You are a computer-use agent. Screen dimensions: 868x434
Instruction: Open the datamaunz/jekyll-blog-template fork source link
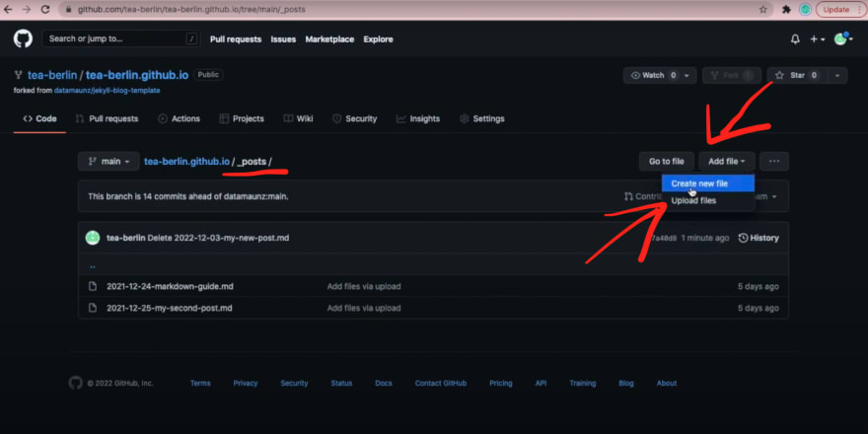coord(107,90)
